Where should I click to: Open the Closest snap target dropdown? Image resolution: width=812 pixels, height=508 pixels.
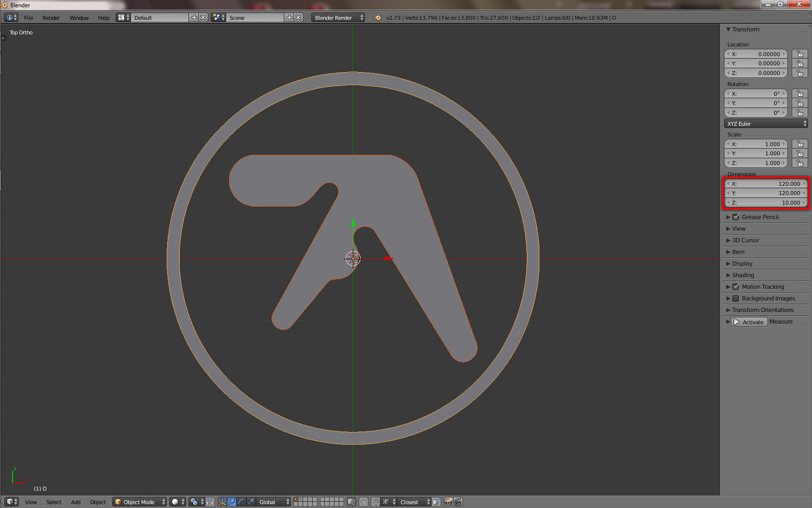coord(414,502)
